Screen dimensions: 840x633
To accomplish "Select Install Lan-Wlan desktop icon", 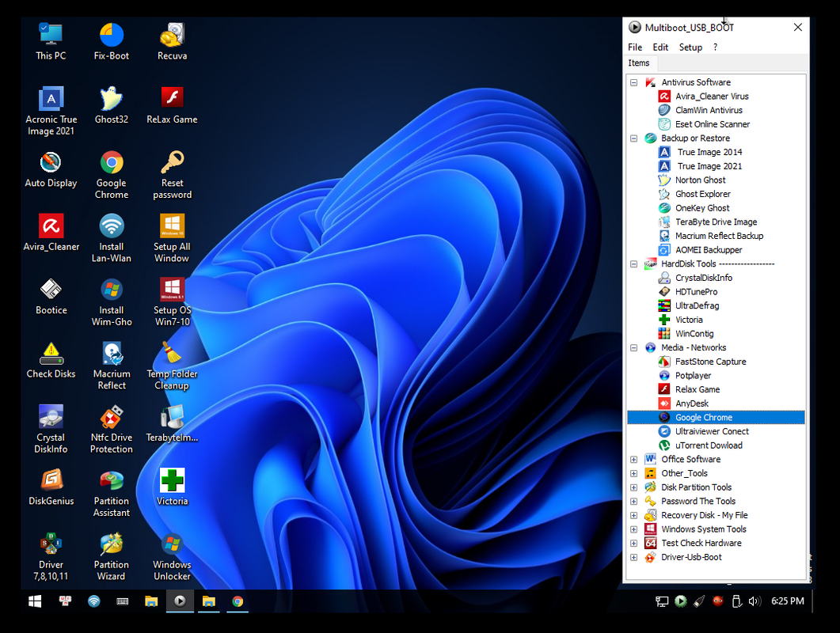I will click(x=112, y=238).
